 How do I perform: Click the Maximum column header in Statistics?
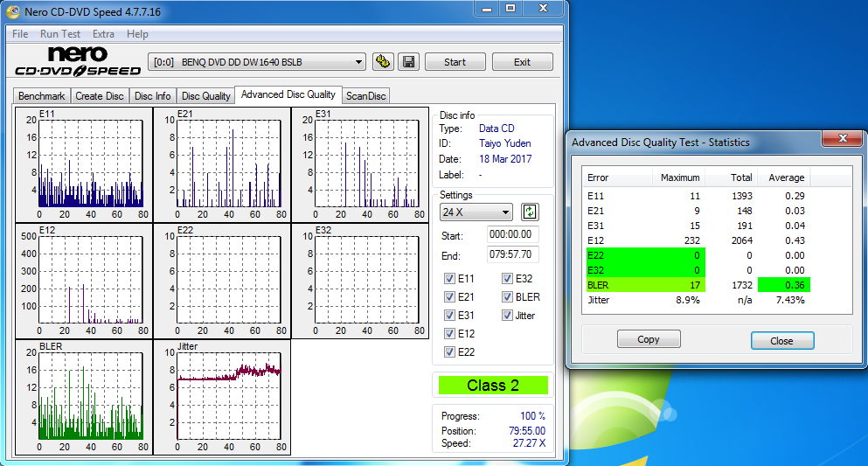pyautogui.click(x=679, y=177)
